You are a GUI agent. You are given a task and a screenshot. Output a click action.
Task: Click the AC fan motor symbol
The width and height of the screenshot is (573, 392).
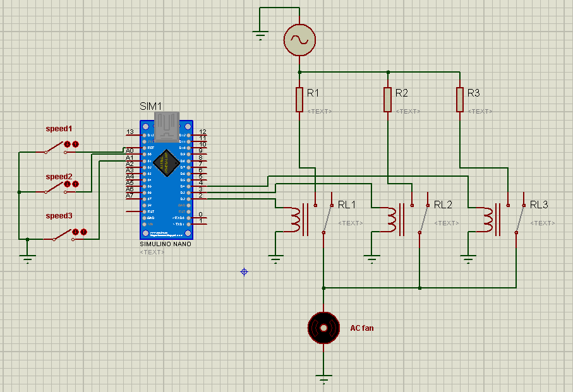click(323, 328)
